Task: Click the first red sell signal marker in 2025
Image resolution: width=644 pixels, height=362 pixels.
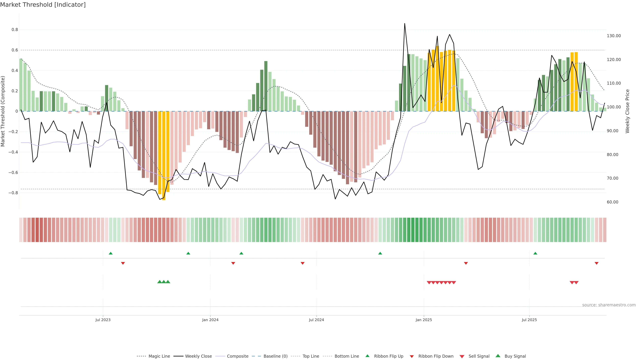Action: coord(429,283)
